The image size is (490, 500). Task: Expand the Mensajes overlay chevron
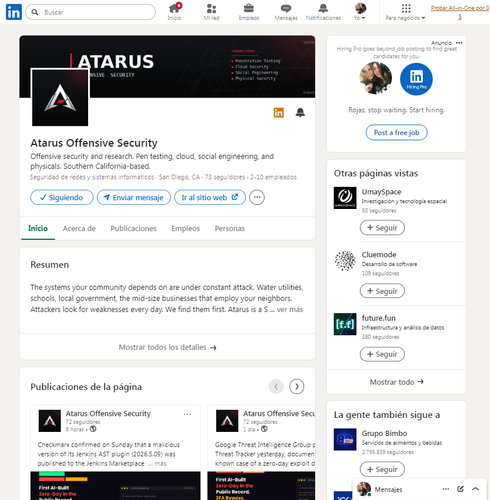pos(475,489)
